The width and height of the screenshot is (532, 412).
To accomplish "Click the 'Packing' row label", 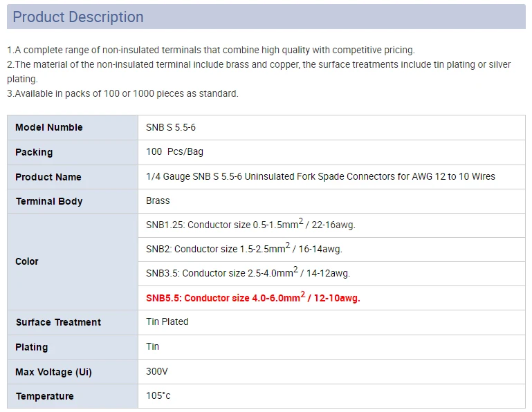I will pyautogui.click(x=34, y=152).
